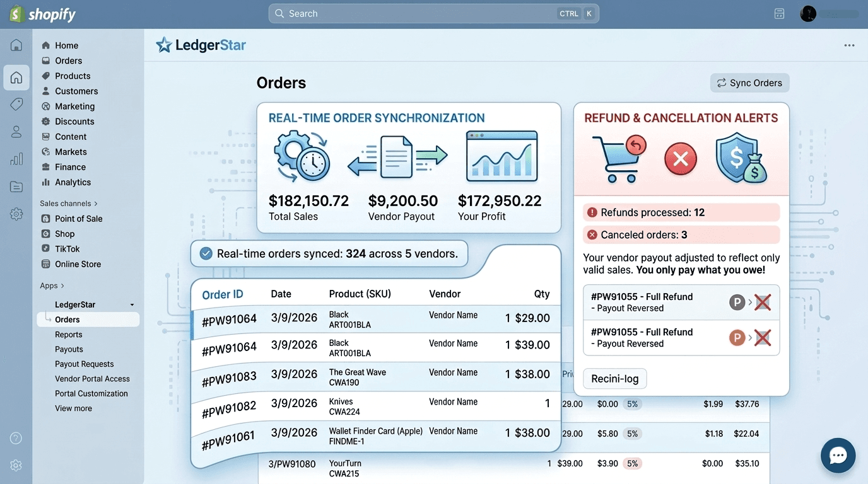Collapse the LedgerStar app dropdown
The image size is (868, 484).
(132, 305)
